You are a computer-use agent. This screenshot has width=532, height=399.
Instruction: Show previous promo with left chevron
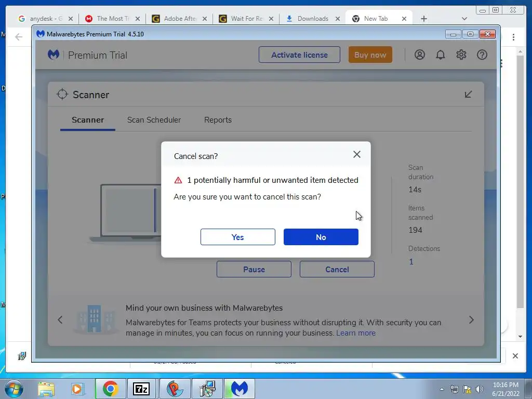(x=60, y=320)
